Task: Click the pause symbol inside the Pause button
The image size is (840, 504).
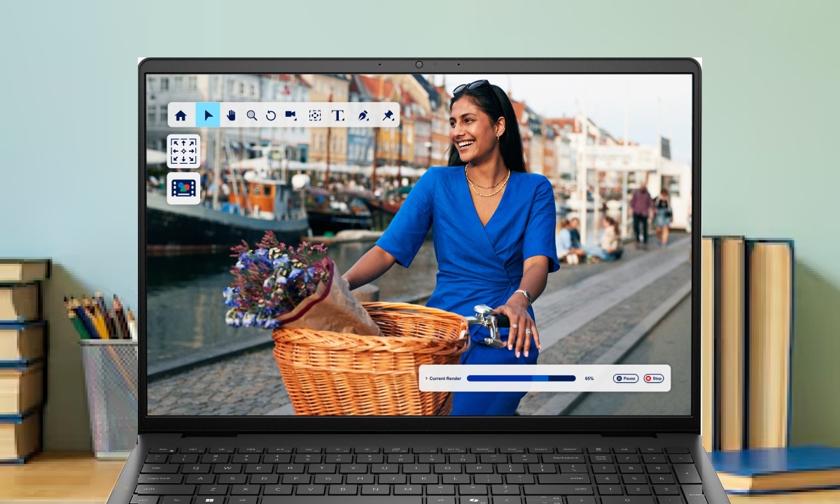Action: [619, 378]
